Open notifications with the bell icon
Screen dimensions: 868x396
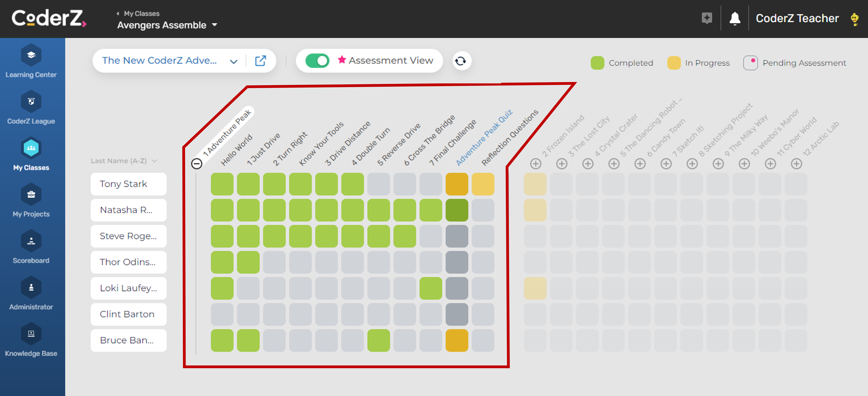(x=735, y=19)
